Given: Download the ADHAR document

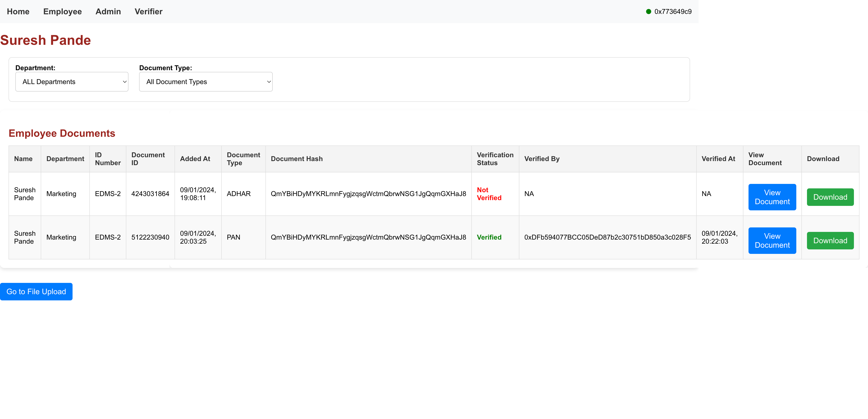Looking at the screenshot, I should pos(830,197).
